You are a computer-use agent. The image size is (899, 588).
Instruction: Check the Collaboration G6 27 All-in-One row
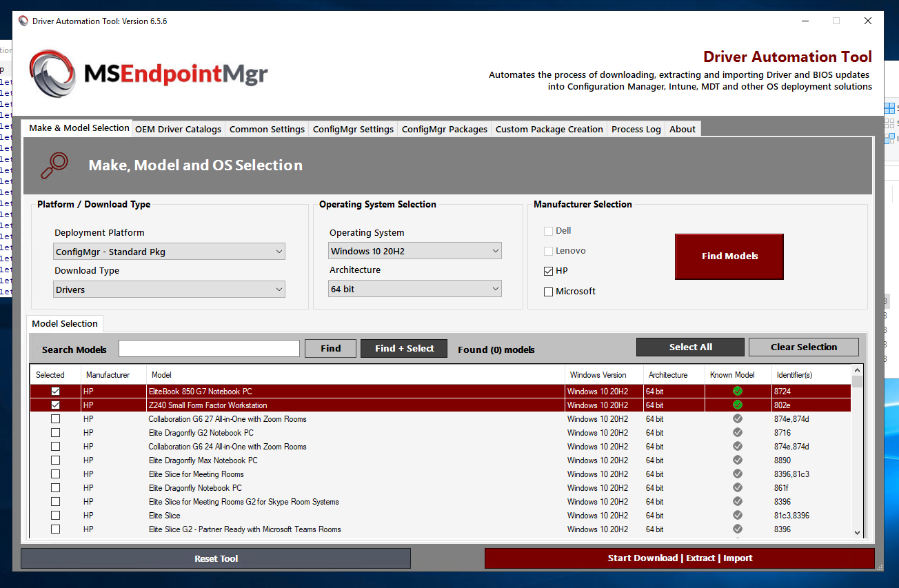coord(55,418)
